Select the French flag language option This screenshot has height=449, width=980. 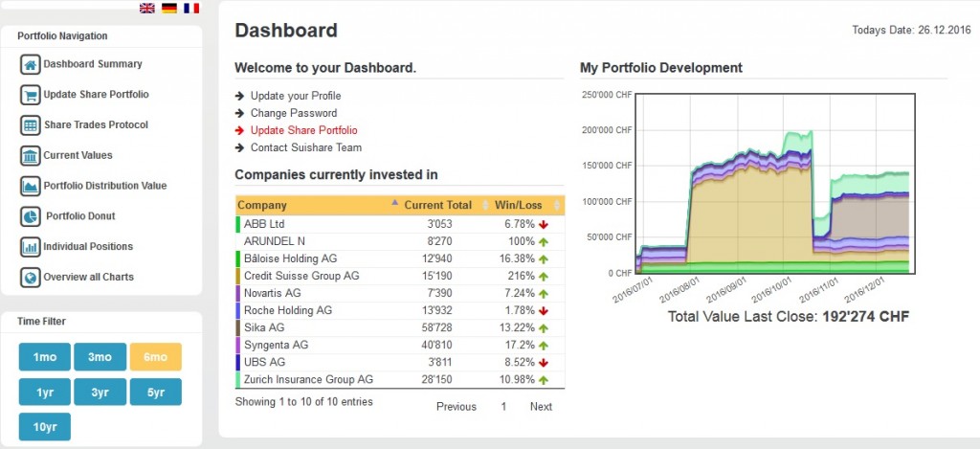[191, 8]
